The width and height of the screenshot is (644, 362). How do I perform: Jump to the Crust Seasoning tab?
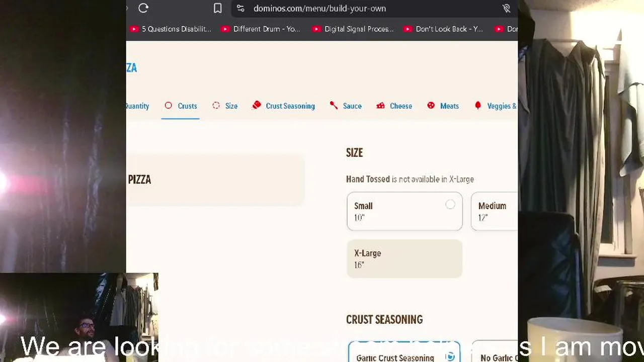(283, 106)
